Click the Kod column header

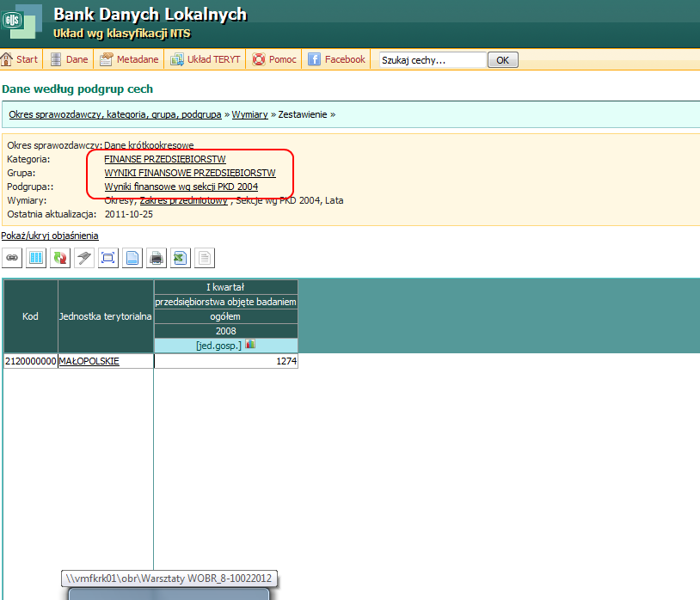point(30,316)
